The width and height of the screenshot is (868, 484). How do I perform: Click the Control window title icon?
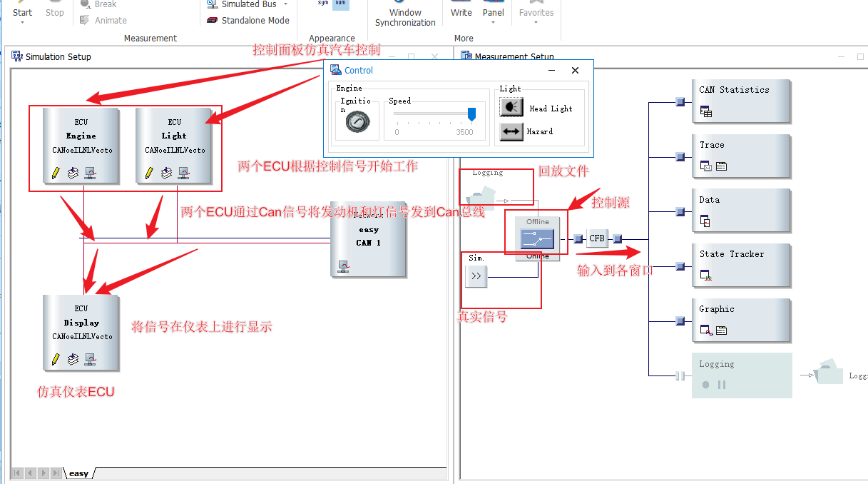335,70
